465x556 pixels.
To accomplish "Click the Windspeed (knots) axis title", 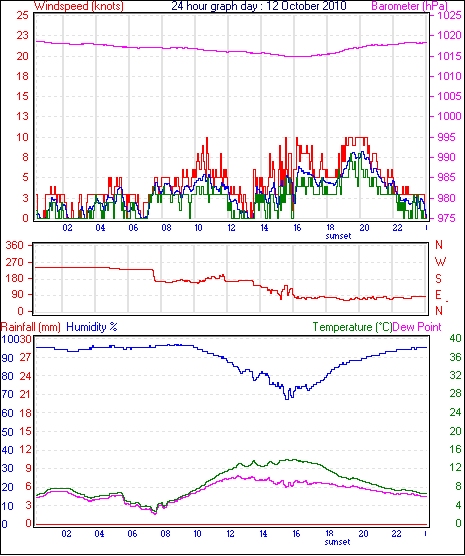I will (x=79, y=6).
